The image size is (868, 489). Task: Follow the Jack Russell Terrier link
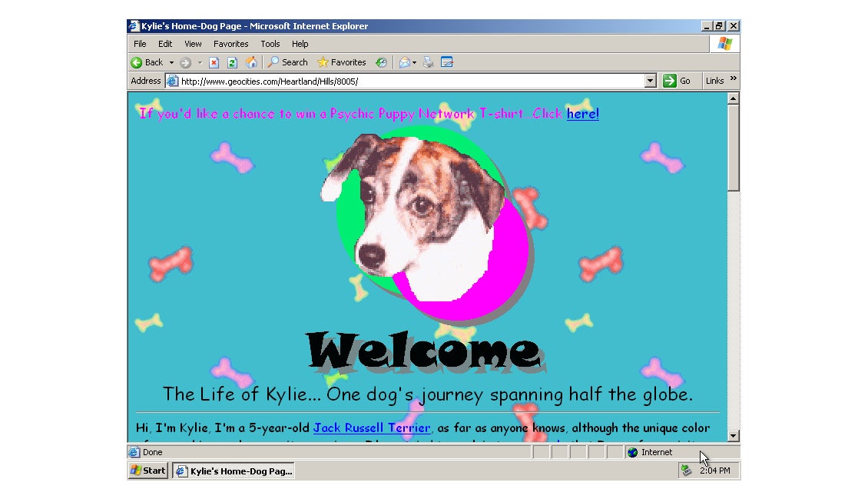pos(372,428)
